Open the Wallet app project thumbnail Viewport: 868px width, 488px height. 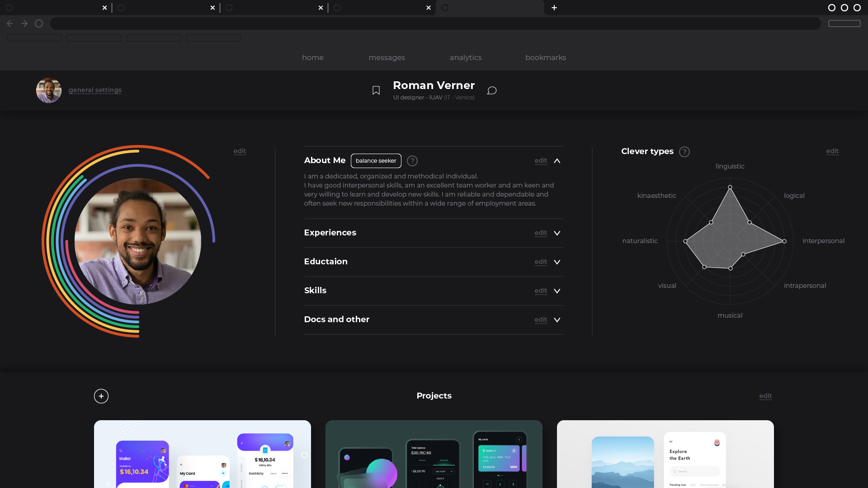[202, 454]
